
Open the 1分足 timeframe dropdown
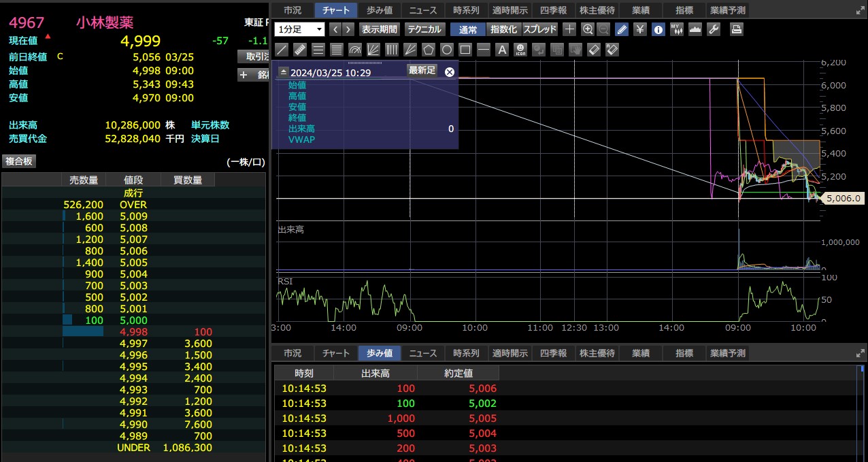tap(300, 29)
